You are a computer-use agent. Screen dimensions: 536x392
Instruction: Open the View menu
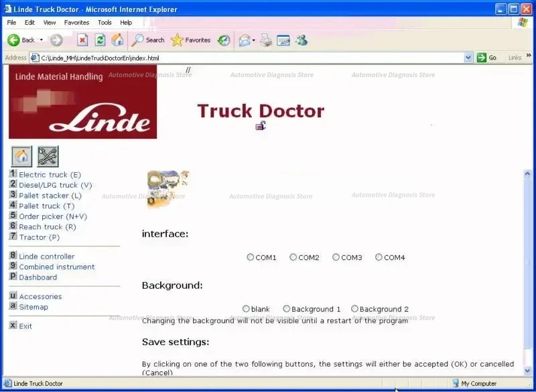coord(50,23)
